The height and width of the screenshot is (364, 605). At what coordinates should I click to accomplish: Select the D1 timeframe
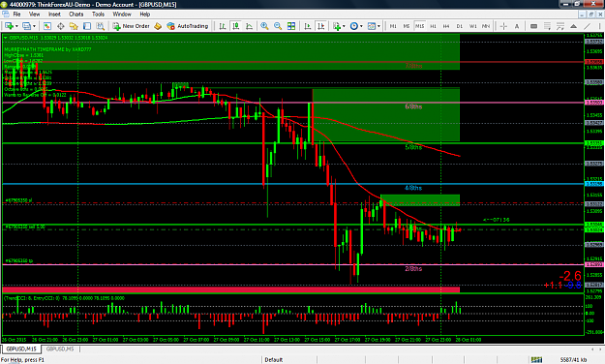click(460, 26)
